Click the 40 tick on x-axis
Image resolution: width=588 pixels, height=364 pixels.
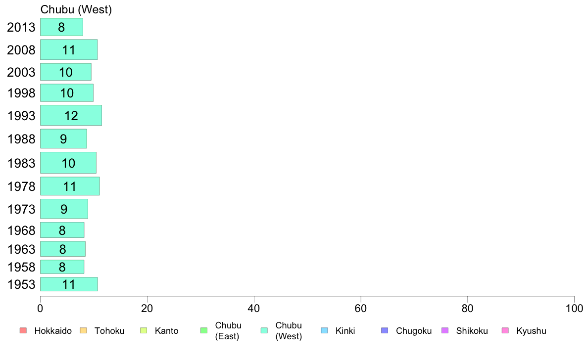tap(254, 309)
